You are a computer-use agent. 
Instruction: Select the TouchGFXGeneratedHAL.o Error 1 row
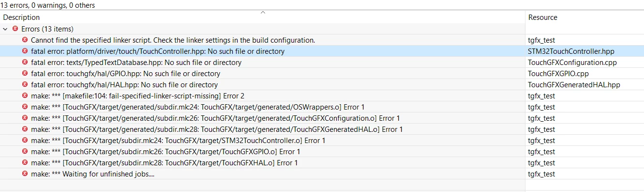[322, 129]
